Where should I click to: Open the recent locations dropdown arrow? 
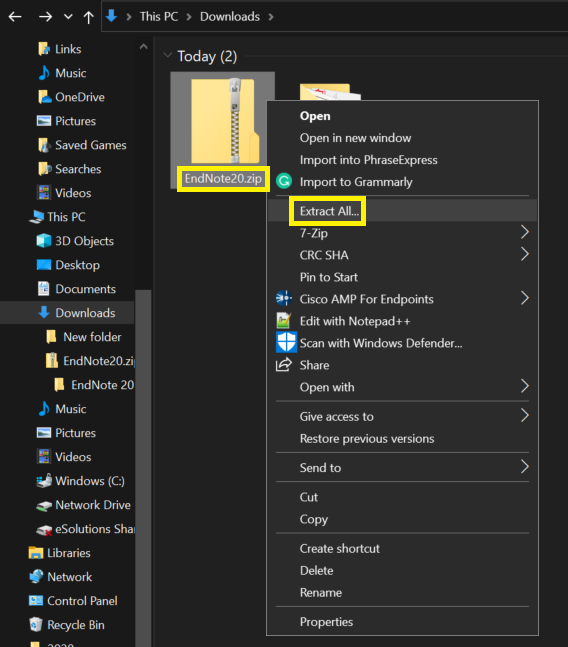[x=68, y=17]
